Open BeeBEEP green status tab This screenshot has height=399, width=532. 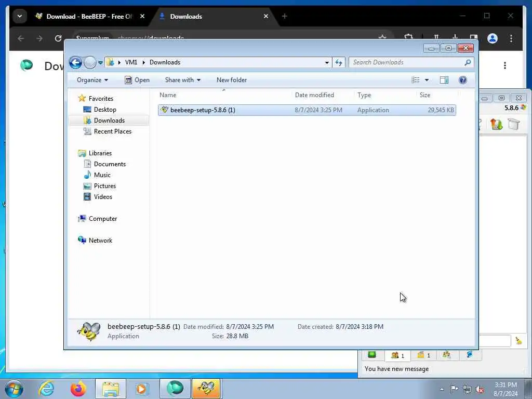click(x=372, y=355)
